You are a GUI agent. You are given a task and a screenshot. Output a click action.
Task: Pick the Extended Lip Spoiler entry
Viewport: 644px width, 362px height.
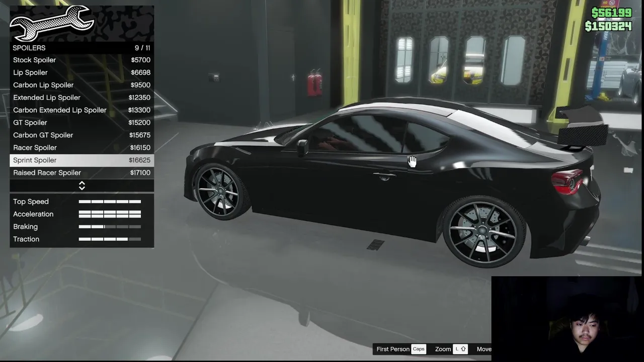(82, 98)
